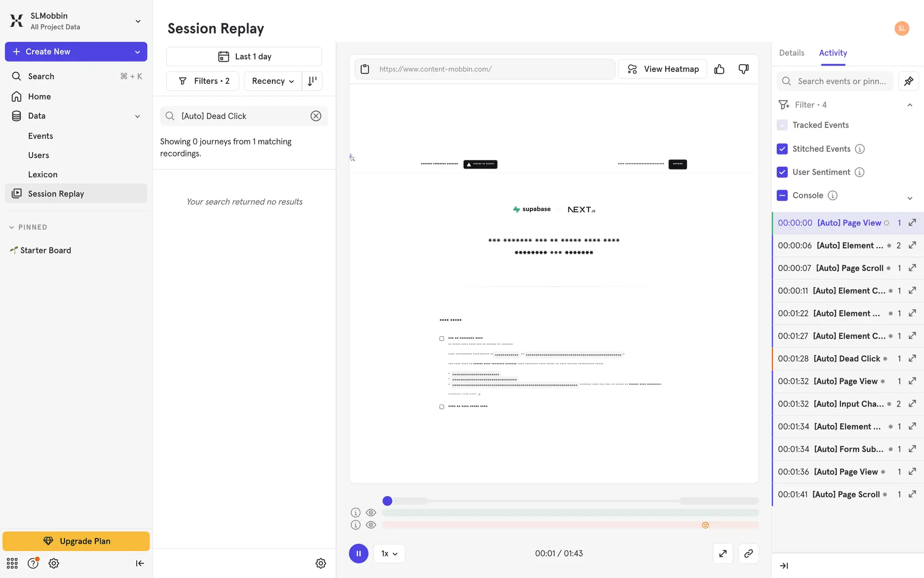Screen dimensions: 924x578
Task: Expand the replay to fullscreen
Action: pyautogui.click(x=723, y=553)
